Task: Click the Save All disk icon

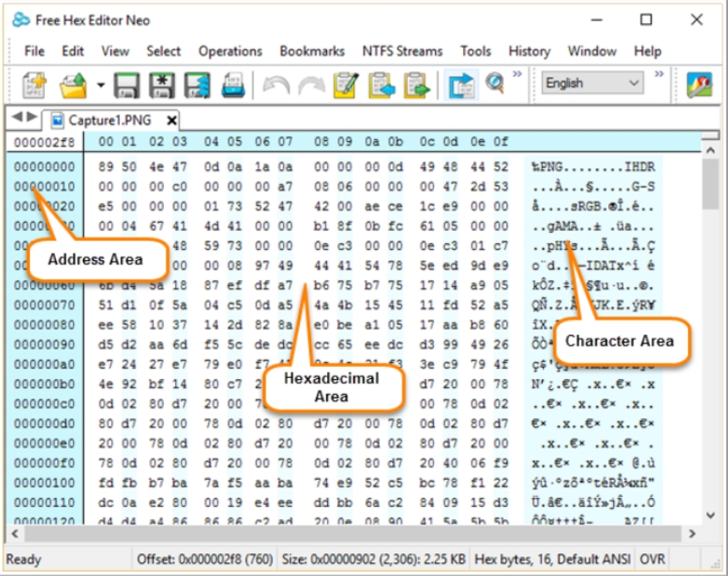Action: pyautogui.click(x=197, y=85)
